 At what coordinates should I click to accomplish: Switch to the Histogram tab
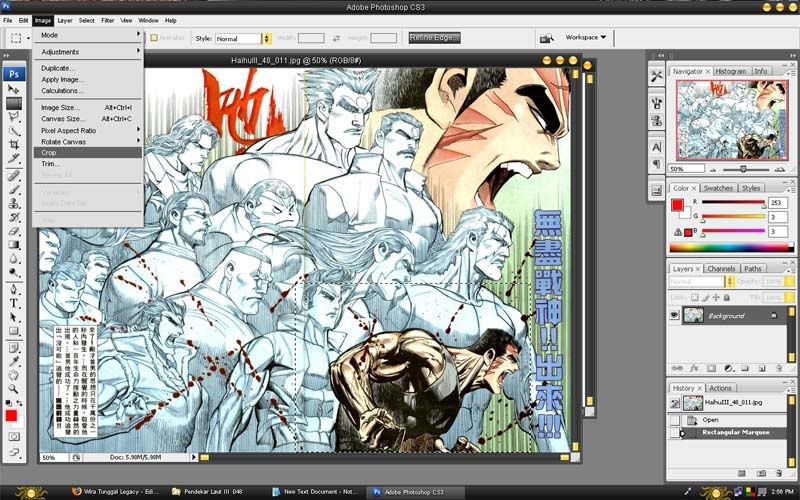pos(730,71)
